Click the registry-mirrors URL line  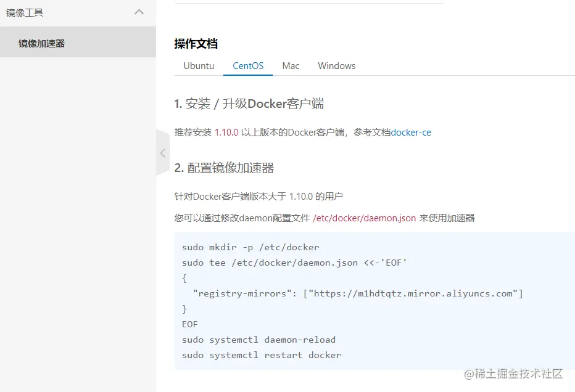click(358, 293)
